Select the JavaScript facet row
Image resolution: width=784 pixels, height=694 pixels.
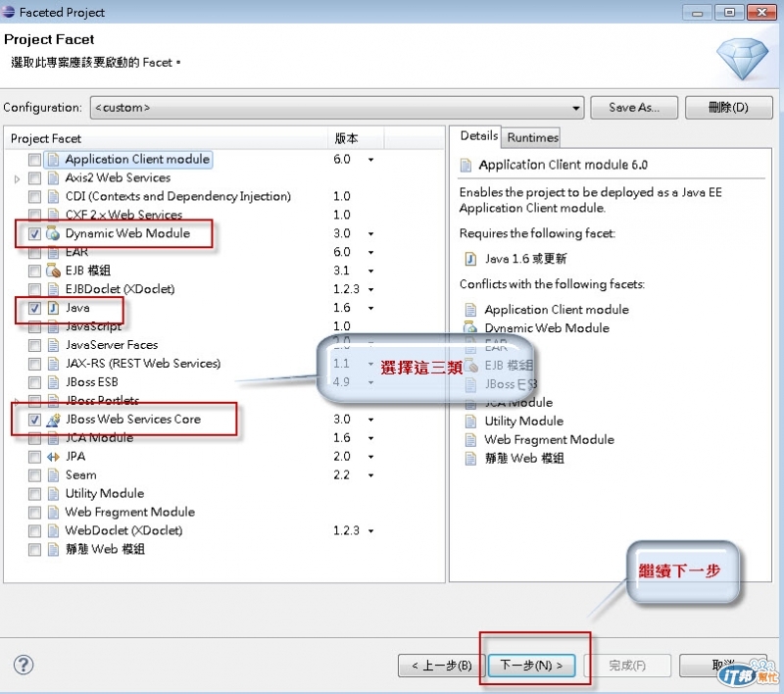click(93, 326)
